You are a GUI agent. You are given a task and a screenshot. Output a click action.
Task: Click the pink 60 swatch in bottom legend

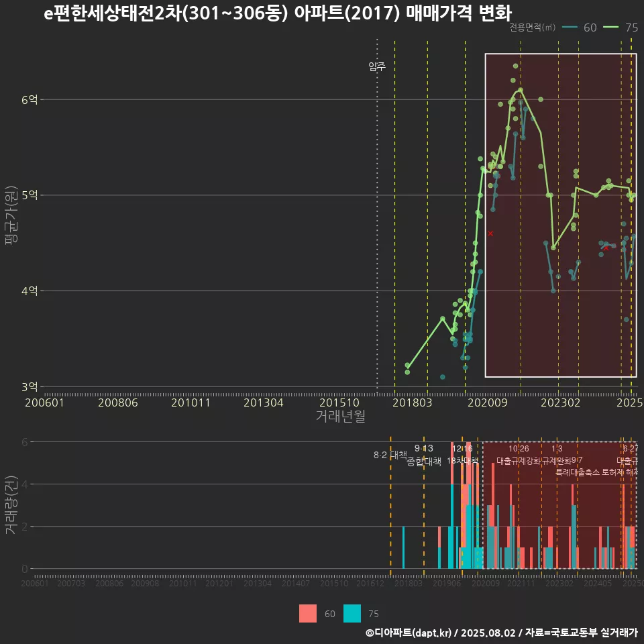coord(308,613)
